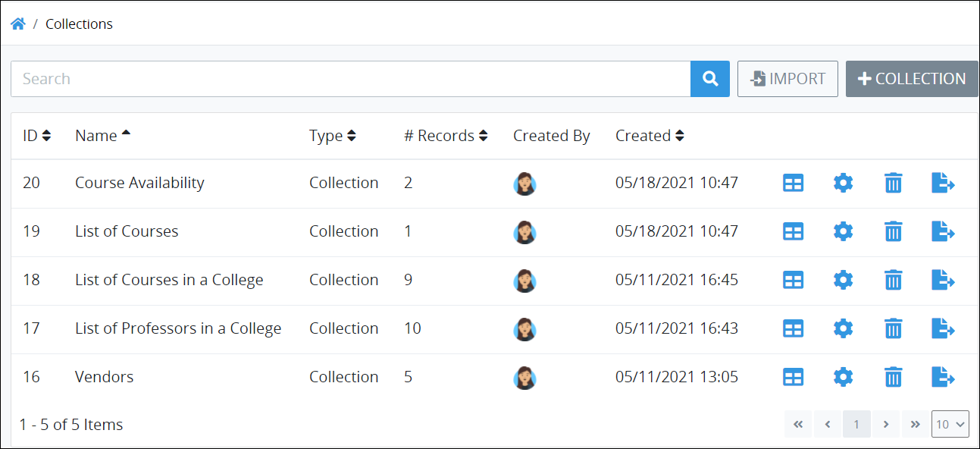Delete List of Courses in a College
Viewport: 980px width, 449px height.
(894, 280)
